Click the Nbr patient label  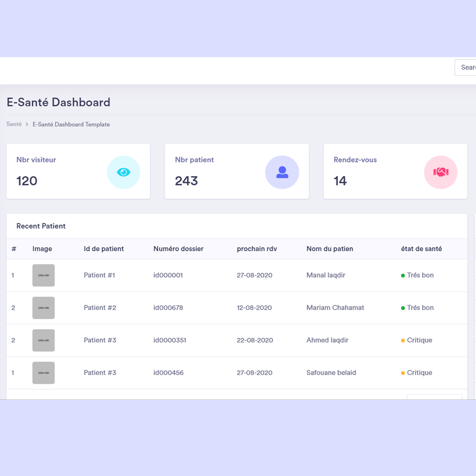[x=194, y=159]
